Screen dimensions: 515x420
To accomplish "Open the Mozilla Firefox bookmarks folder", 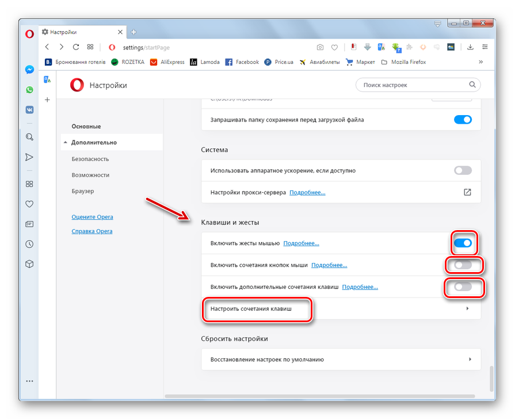I will coord(404,62).
